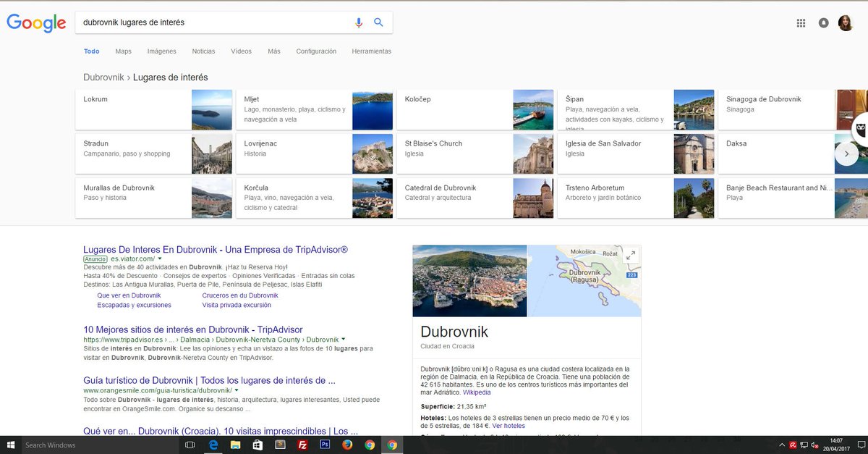This screenshot has width=868, height=454.
Task: Open the St Blaise's Church card
Action: pos(475,154)
